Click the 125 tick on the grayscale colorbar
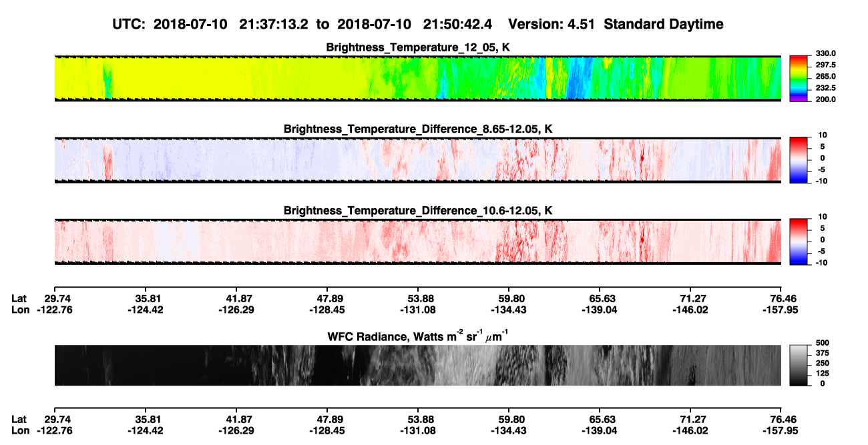868x445 pixels. [823, 374]
